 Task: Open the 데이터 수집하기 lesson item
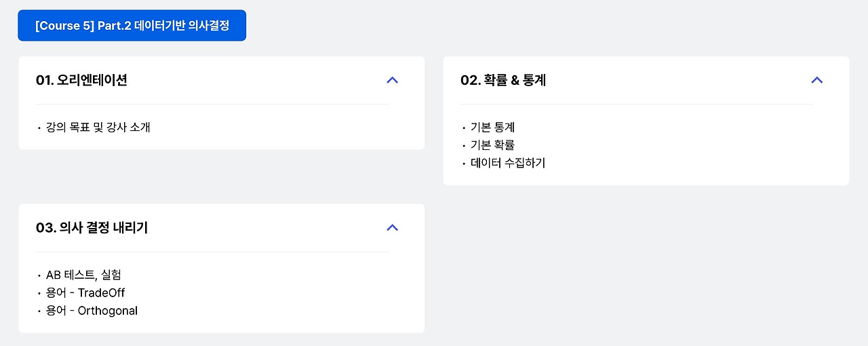click(508, 163)
